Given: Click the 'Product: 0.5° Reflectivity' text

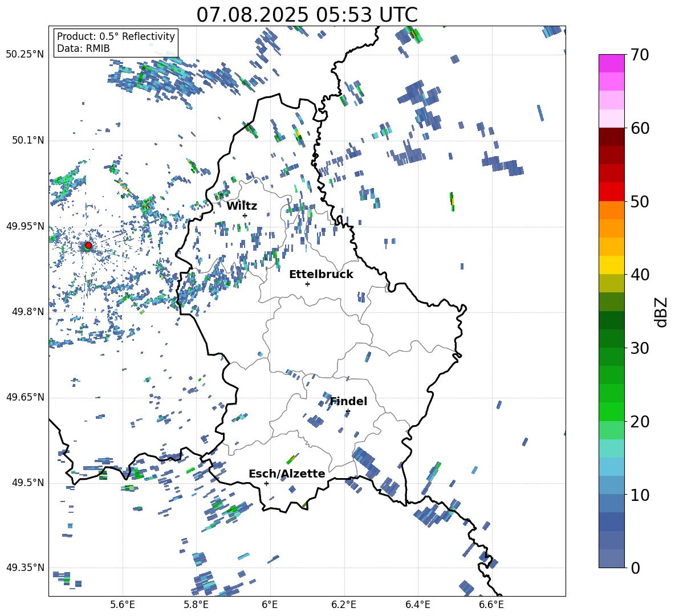Looking at the screenshot, I should click(116, 36).
